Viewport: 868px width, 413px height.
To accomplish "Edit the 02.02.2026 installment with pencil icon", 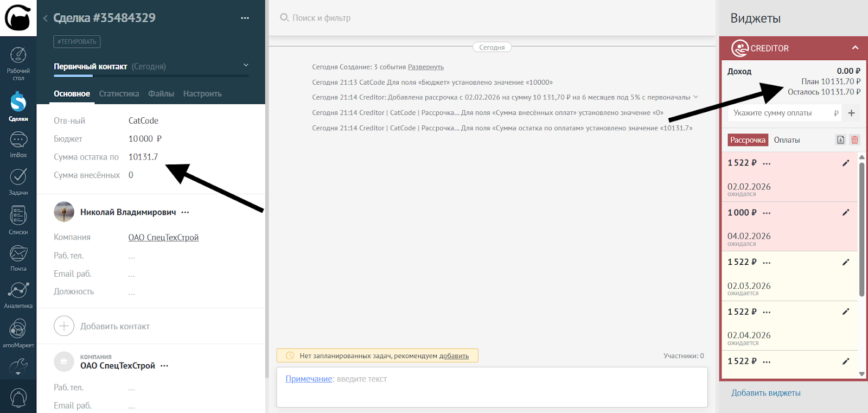I will (x=845, y=163).
